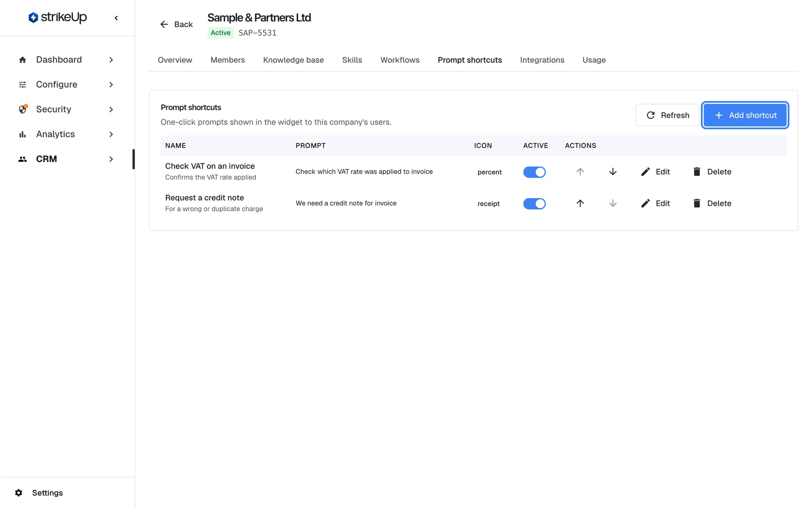Select the Skills tab

coord(352,60)
